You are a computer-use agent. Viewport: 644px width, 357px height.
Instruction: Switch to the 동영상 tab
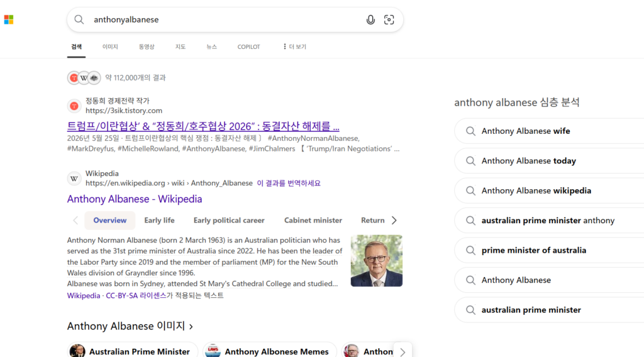[147, 47]
